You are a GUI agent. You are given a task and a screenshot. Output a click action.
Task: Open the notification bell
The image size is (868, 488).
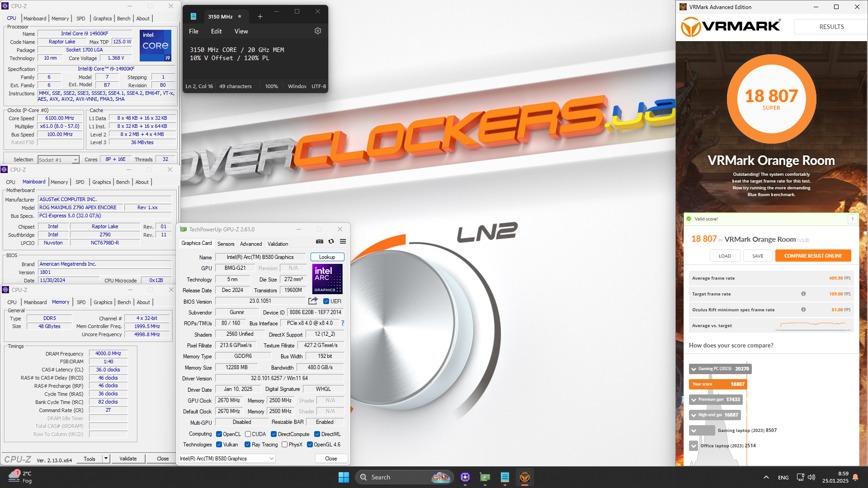pos(855,477)
